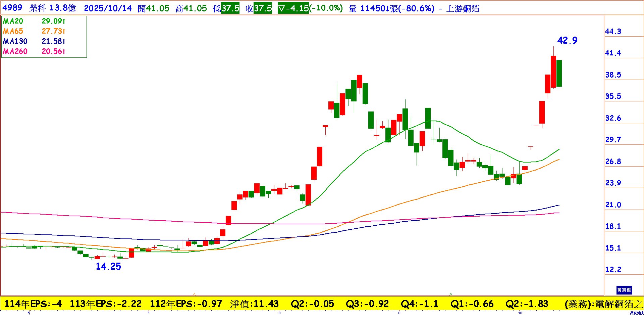Click the green triangle marker on the bottom axis
This screenshot has width=644, height=315.
tap(450, 294)
